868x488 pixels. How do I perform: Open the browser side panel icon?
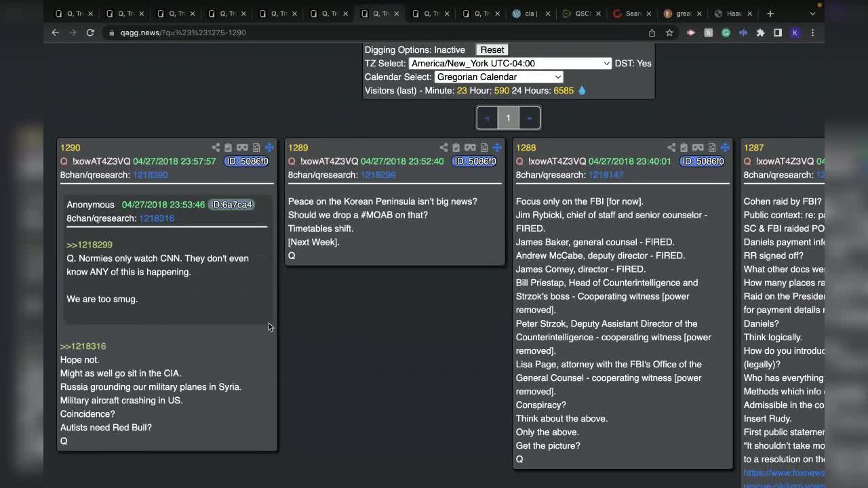coord(778,33)
